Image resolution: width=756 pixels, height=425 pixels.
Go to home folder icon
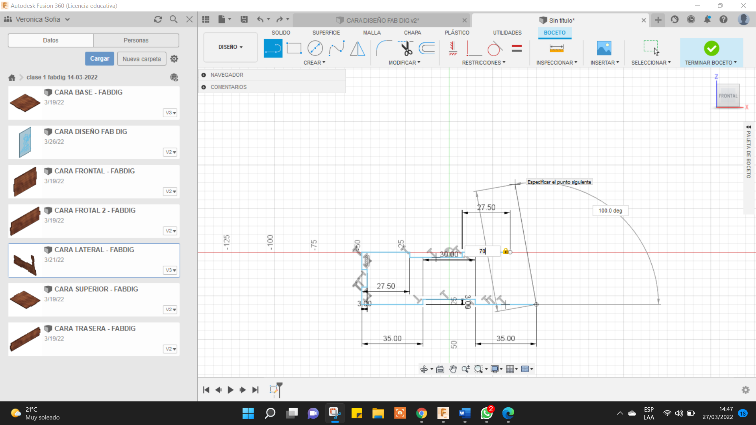point(12,77)
